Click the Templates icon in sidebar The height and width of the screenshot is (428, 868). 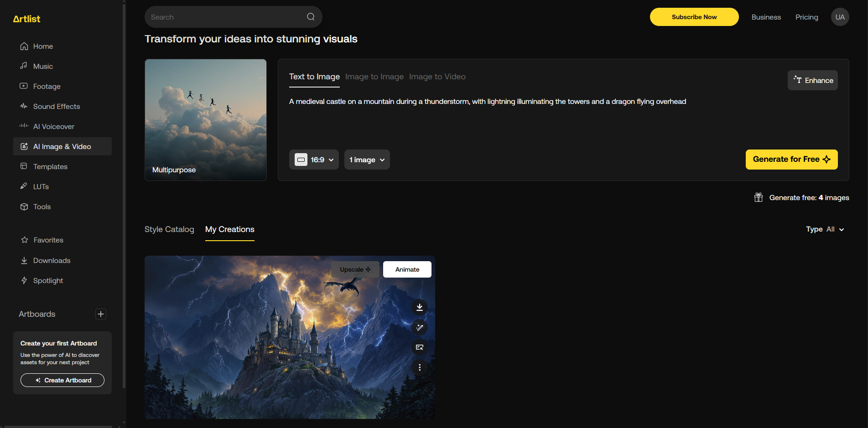[x=24, y=166]
